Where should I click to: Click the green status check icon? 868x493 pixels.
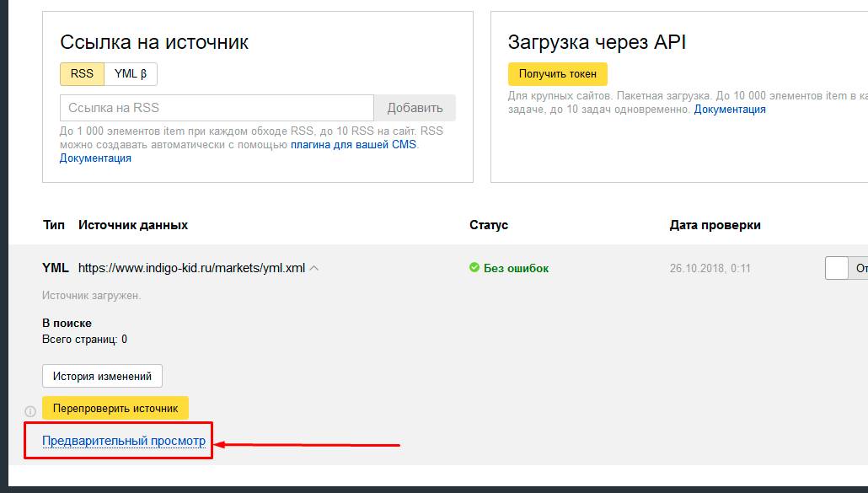pos(476,268)
